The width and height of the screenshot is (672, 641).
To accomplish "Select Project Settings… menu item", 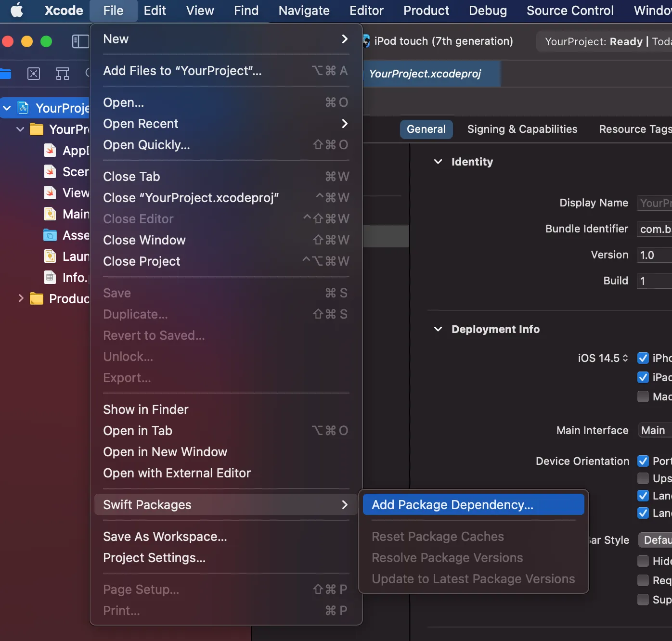I will tap(226, 558).
